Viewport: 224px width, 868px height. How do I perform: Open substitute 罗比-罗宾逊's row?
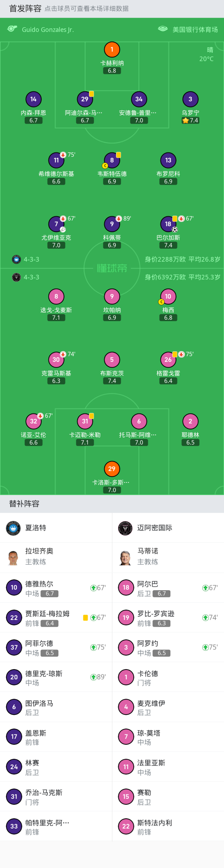[168, 617]
